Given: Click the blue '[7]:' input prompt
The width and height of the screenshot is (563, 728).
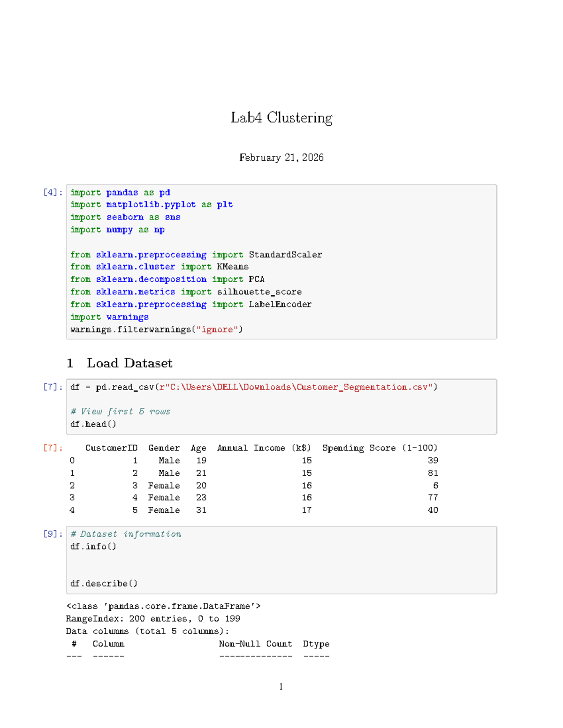Looking at the screenshot, I should (53, 387).
